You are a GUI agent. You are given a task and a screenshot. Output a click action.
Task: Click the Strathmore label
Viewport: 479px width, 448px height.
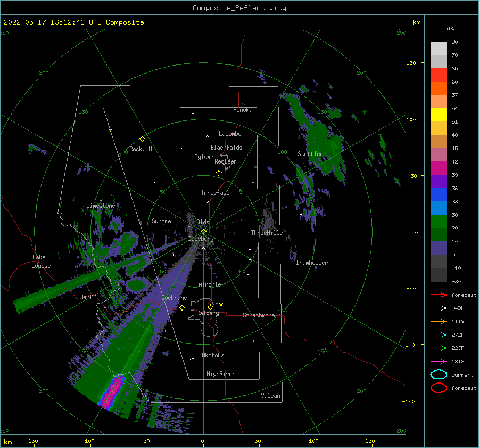coord(259,315)
